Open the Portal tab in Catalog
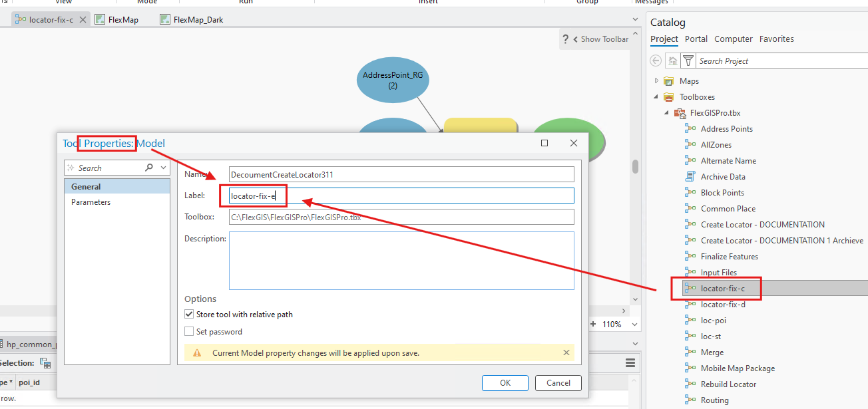868x409 pixels. click(696, 39)
